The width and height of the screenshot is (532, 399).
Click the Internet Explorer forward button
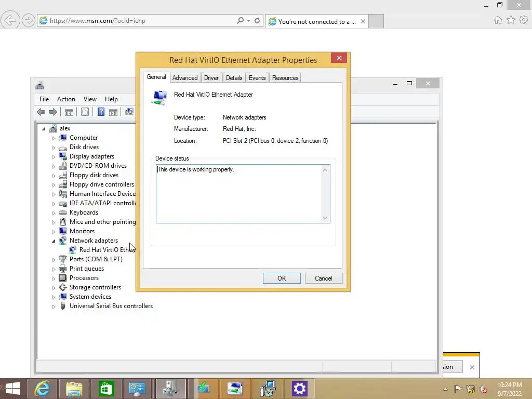(29, 20)
